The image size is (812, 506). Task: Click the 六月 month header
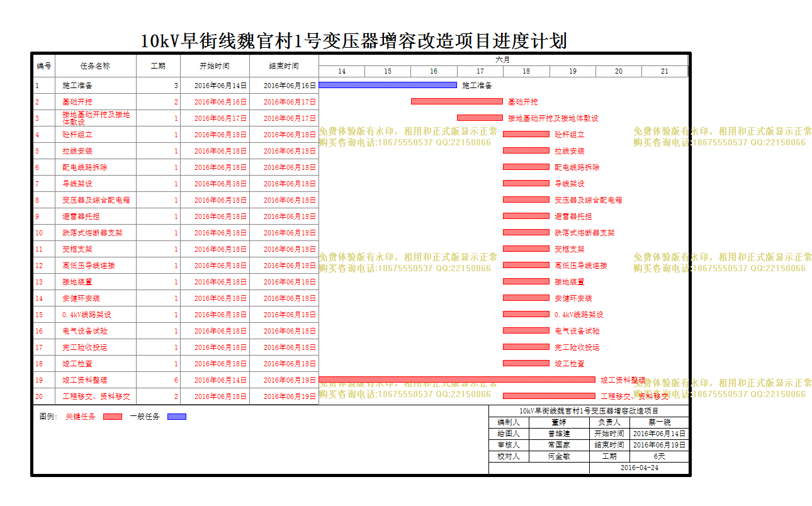coord(503,60)
